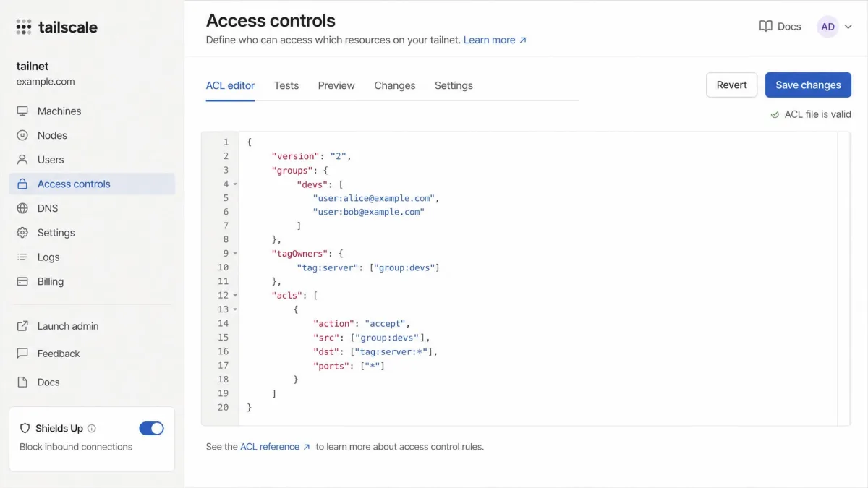
Task: Open Logs page from the sidebar
Action: pos(92,257)
